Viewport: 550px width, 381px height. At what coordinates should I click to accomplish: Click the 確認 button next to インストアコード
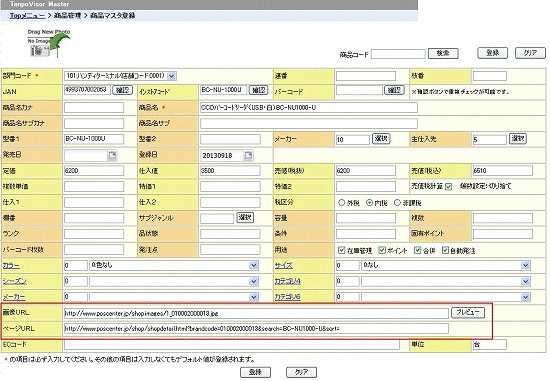259,90
